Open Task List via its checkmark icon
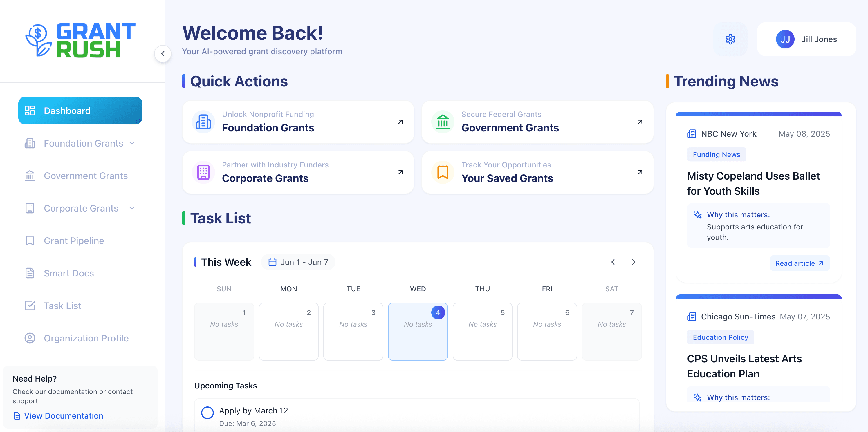The width and height of the screenshot is (868, 432). pos(30,306)
